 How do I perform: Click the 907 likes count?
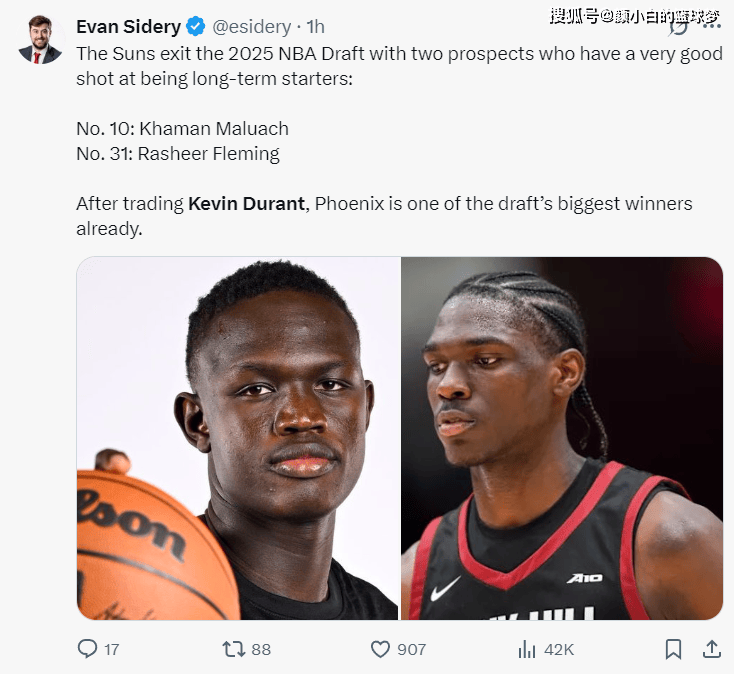click(411, 650)
